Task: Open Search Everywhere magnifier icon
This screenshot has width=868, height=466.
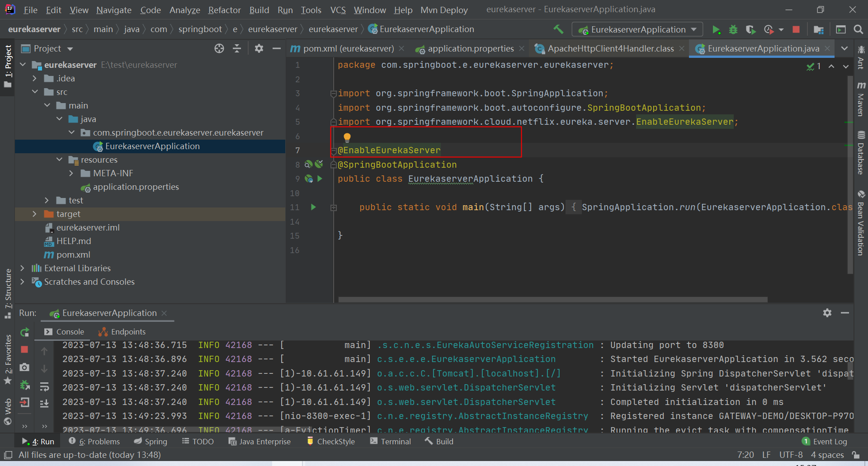Action: coord(858,30)
